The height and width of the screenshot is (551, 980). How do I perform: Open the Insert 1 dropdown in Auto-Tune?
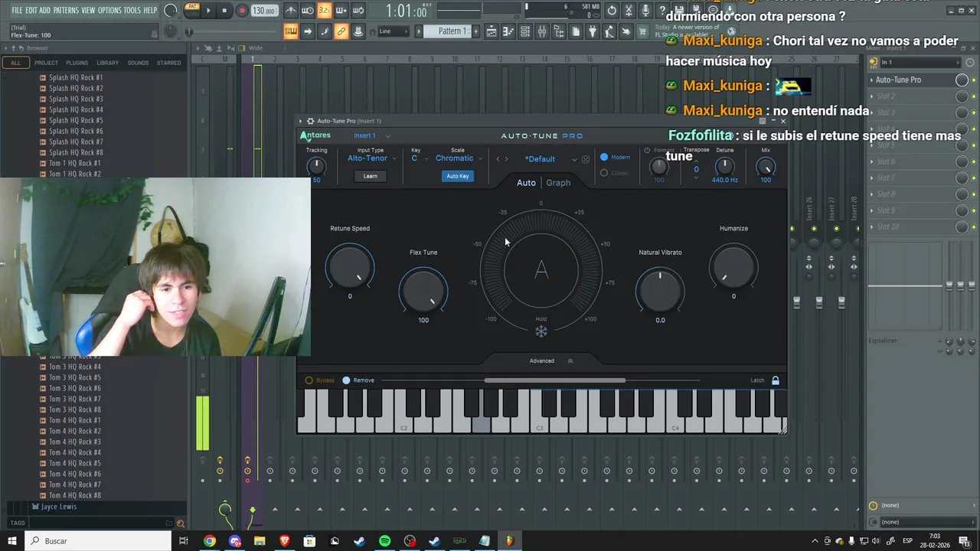point(371,135)
